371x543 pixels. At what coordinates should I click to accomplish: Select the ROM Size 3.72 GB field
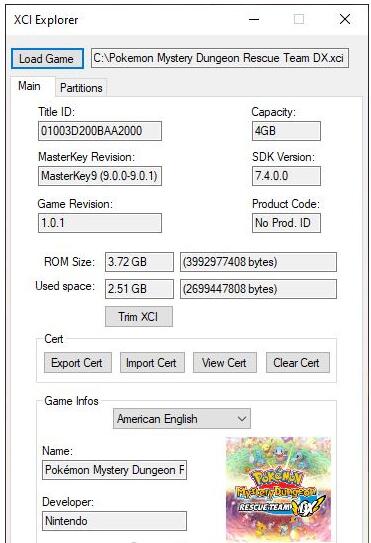click(139, 262)
